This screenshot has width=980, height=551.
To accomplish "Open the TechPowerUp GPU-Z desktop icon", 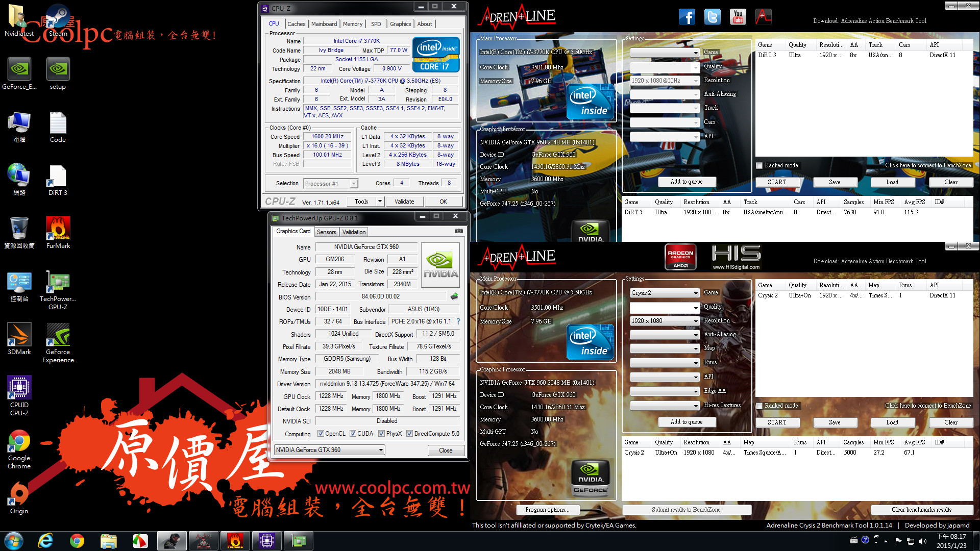I will [58, 290].
